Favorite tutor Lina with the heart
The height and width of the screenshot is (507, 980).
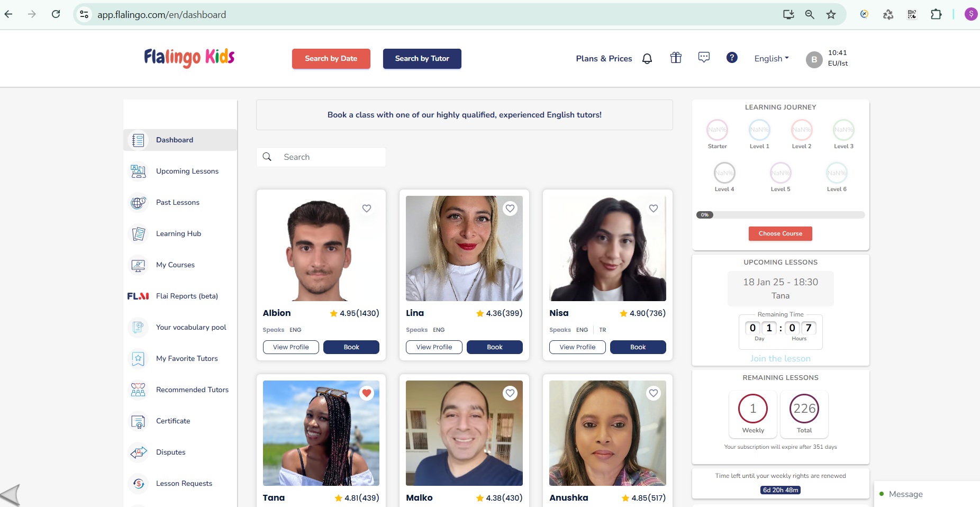pyautogui.click(x=510, y=209)
